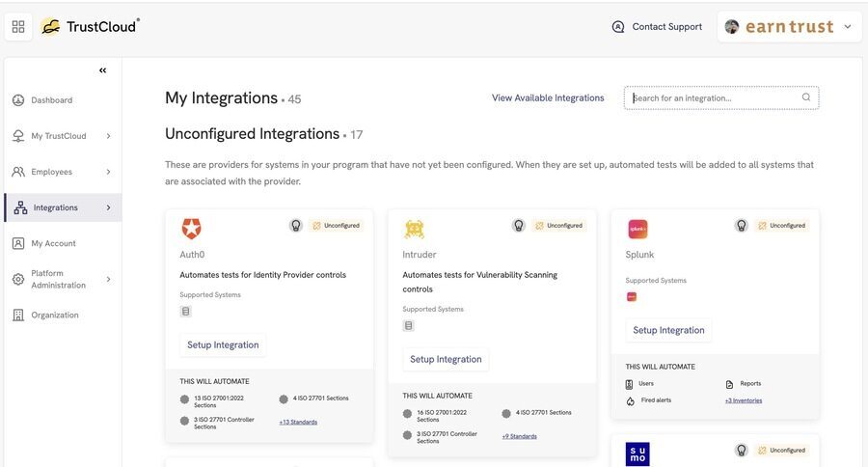The width and height of the screenshot is (868, 467).
Task: Click Setup Integration for Auth0
Action: click(223, 344)
